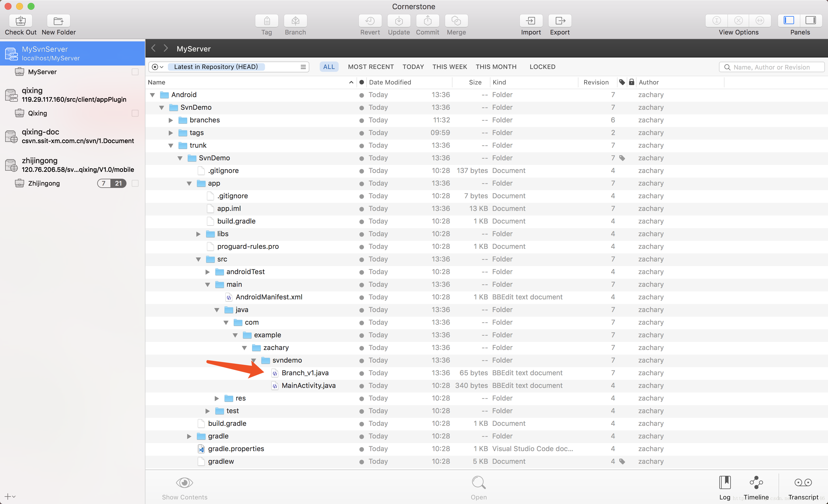Open the Log view
Screen dimensions: 828x504
(x=725, y=488)
